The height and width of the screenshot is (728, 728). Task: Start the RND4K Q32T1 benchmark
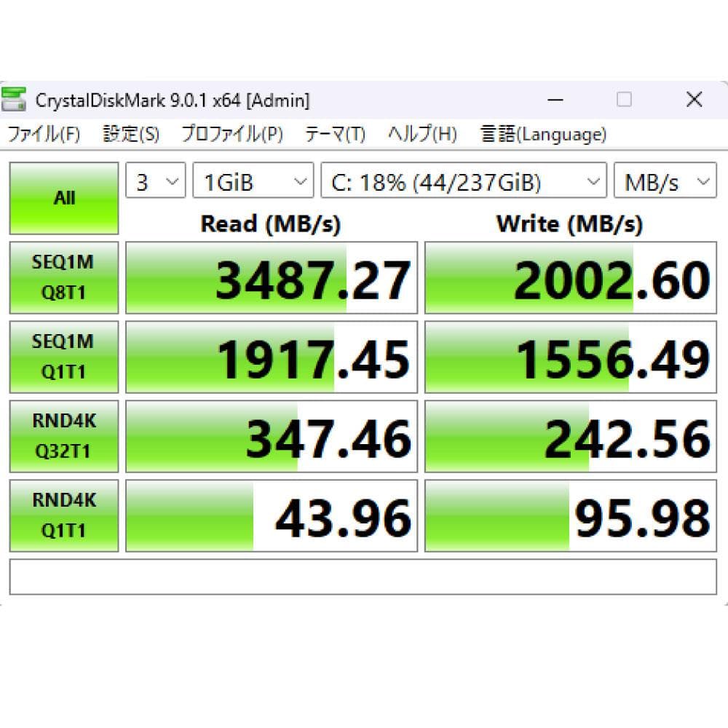click(x=63, y=436)
